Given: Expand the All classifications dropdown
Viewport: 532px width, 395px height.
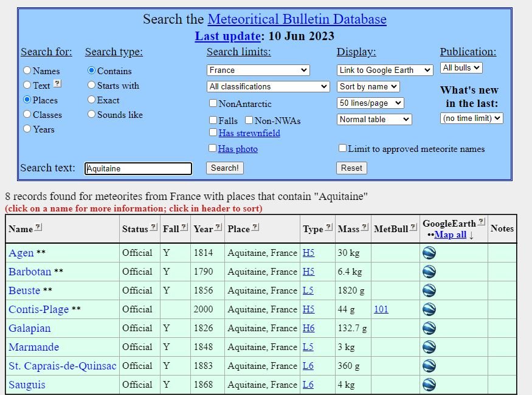Looking at the screenshot, I should pyautogui.click(x=268, y=87).
